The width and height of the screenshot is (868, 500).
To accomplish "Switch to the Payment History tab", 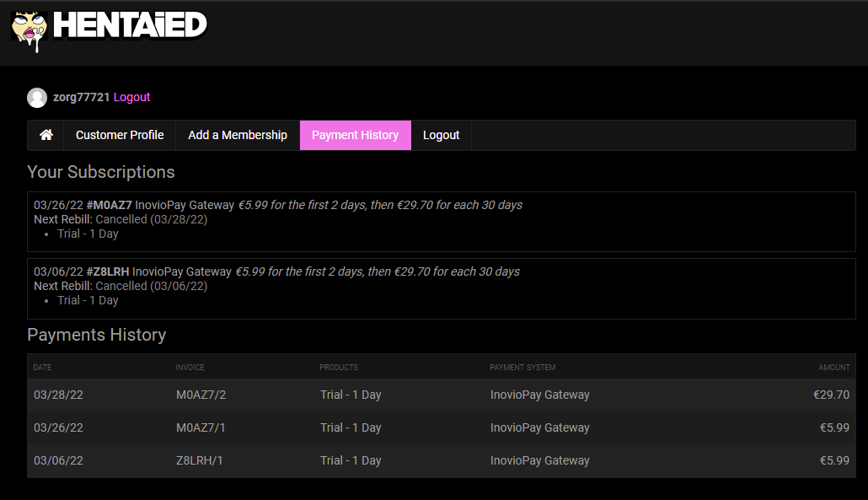I will pos(355,135).
